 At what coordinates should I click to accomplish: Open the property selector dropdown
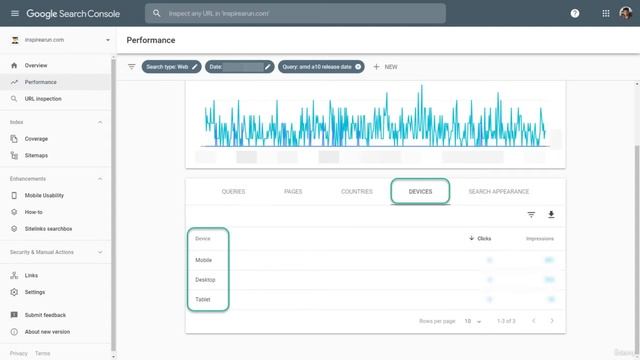tap(108, 40)
